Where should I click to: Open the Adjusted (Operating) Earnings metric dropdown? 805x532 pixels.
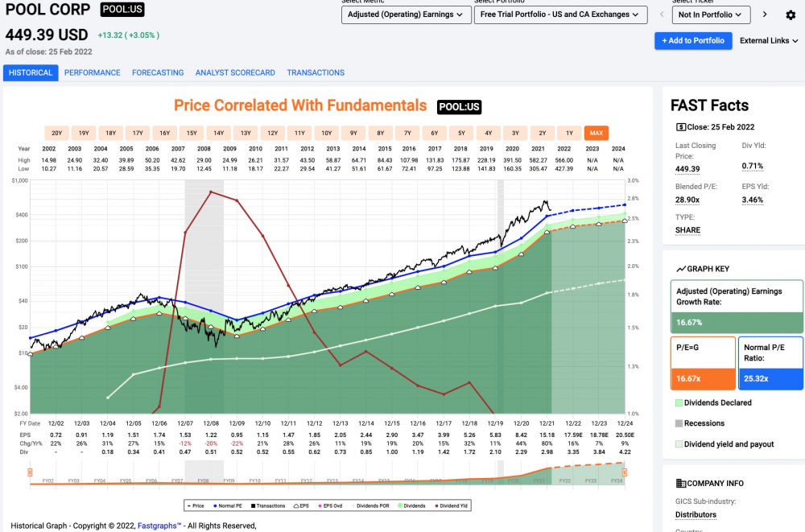[x=406, y=14]
